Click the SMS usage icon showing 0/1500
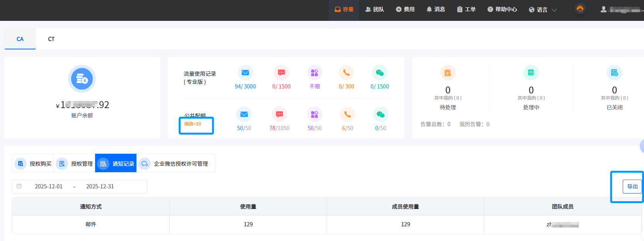 [x=281, y=73]
